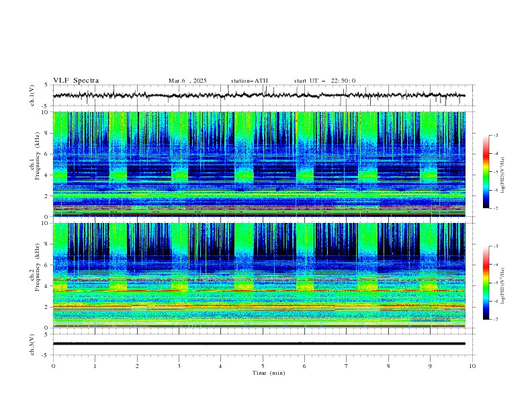This screenshot has height=411, width=532.
Task: Click the date text "Mar.6 , 2025"
Action: (x=187, y=81)
